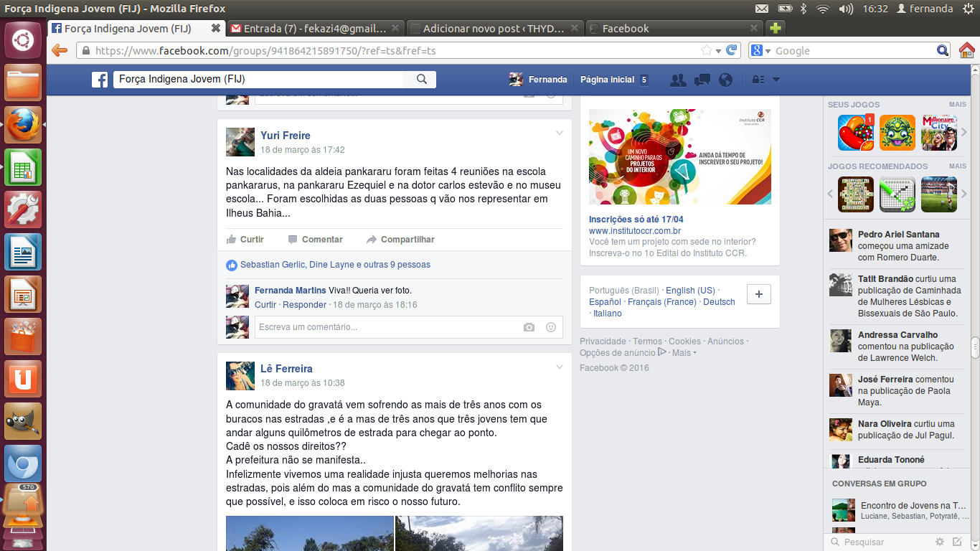
Task: Open messages icon in Facebook header
Action: (x=702, y=80)
